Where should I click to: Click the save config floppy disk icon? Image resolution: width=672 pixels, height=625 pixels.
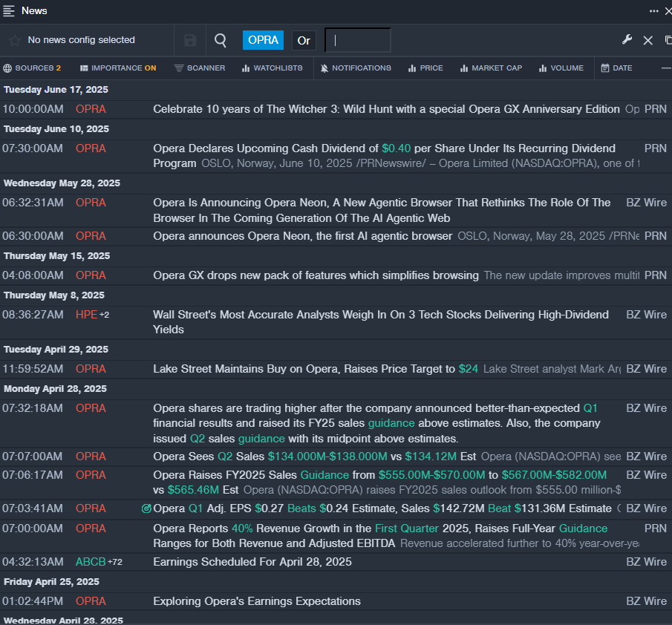coord(190,40)
